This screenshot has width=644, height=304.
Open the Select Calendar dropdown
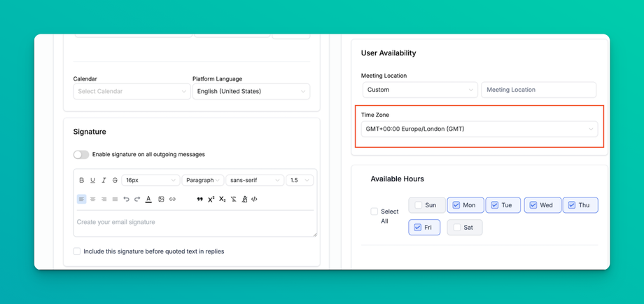pyautogui.click(x=132, y=91)
